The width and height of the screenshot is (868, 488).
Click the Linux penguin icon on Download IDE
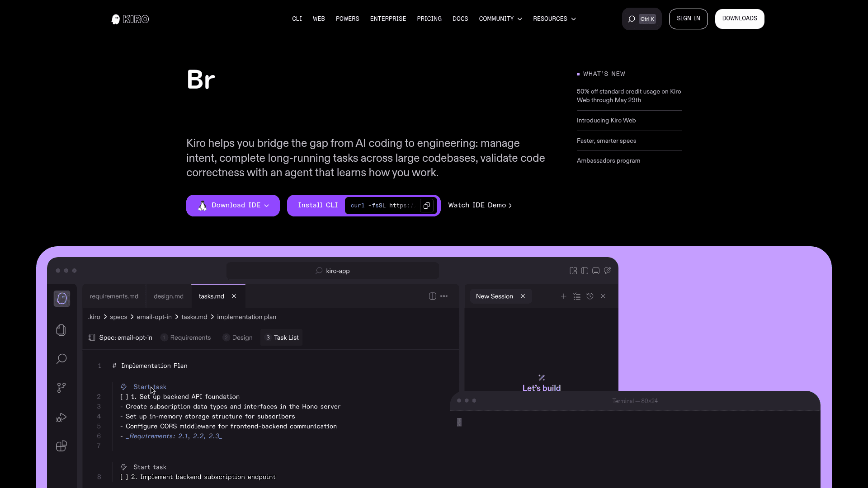(203, 206)
